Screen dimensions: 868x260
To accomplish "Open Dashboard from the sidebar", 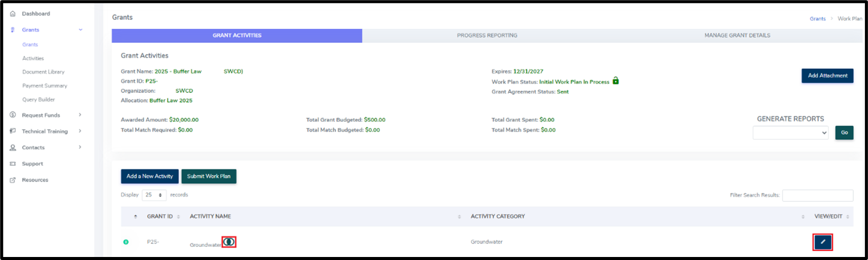I will (36, 13).
